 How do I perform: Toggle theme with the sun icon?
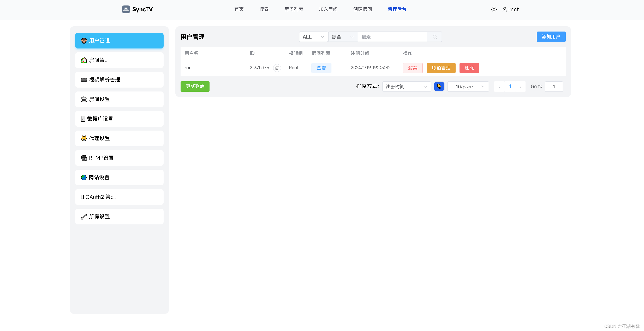tap(494, 9)
